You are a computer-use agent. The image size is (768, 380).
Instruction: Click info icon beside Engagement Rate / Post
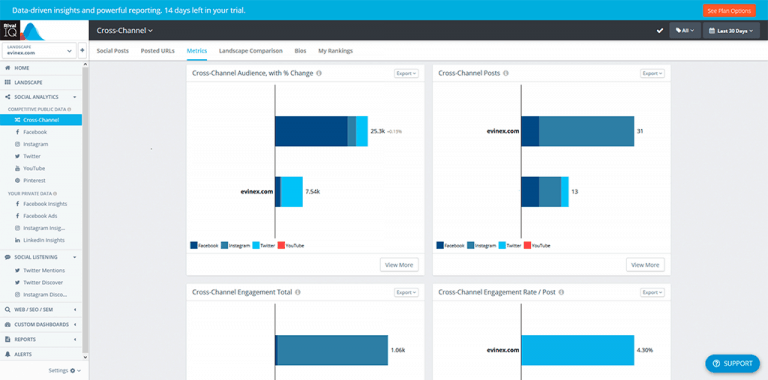561,292
